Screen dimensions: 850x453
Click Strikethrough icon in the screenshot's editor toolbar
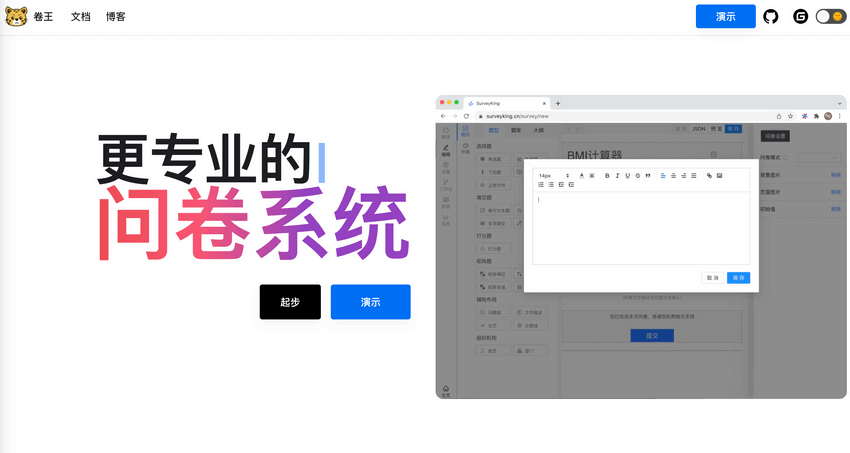[638, 176]
